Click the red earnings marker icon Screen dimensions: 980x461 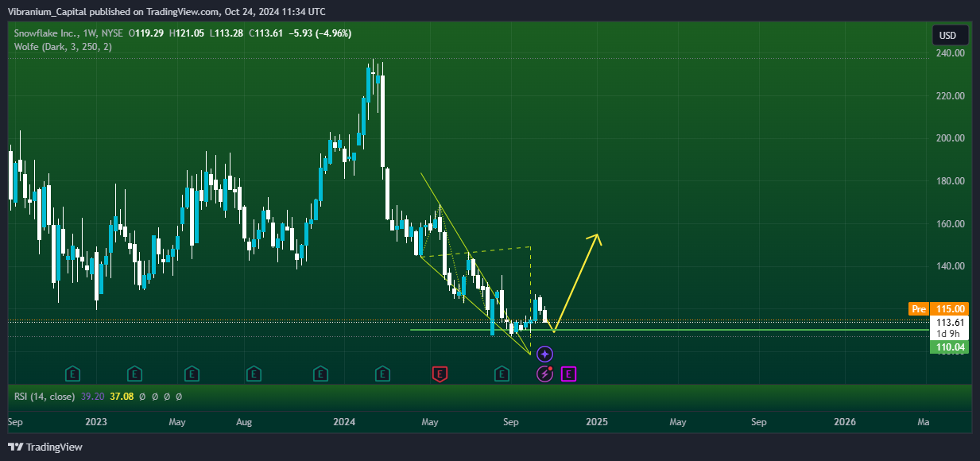point(439,373)
